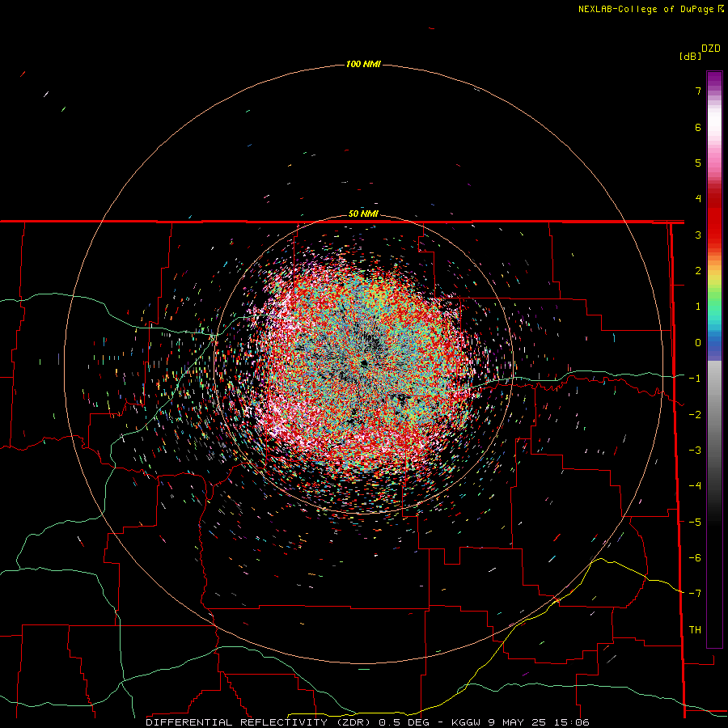Click the 2 value on the color scale
This screenshot has width=728, height=728.
point(698,271)
